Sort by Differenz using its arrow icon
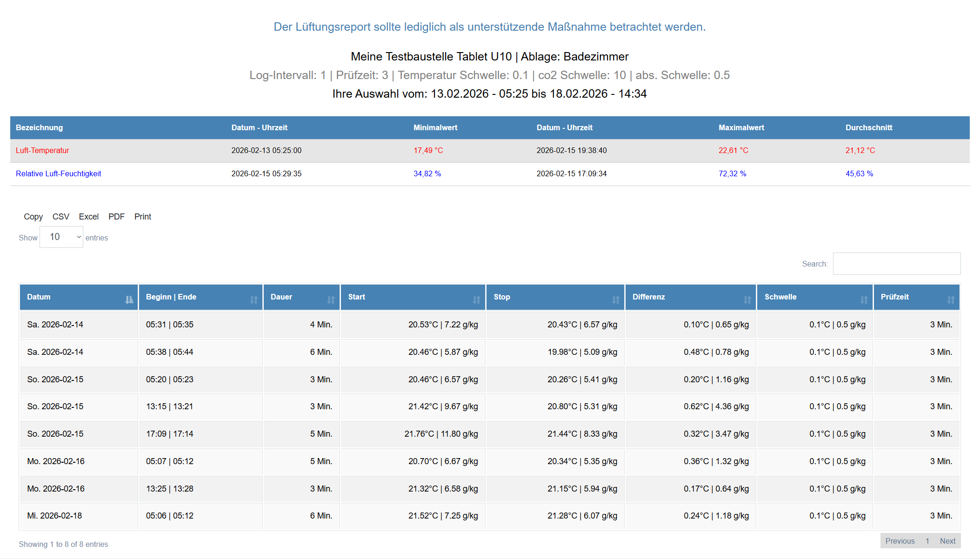This screenshot has height=559, width=980. pyautogui.click(x=747, y=300)
